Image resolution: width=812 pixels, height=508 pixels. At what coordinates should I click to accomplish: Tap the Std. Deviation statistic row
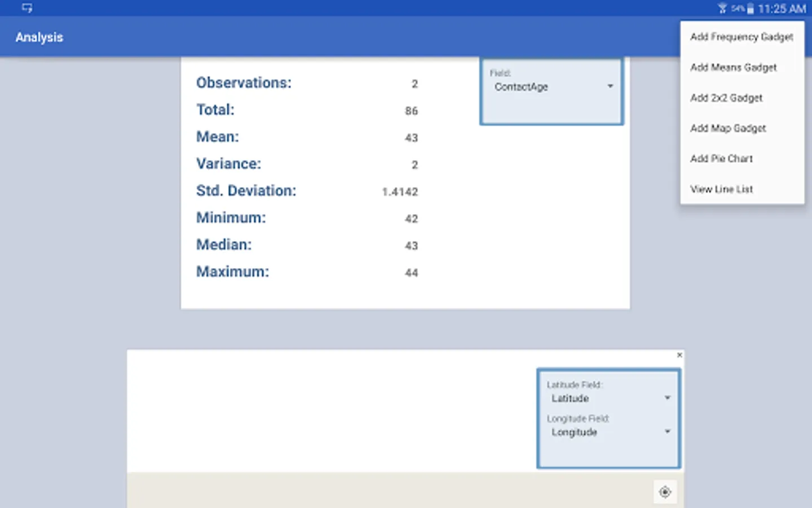click(x=307, y=191)
